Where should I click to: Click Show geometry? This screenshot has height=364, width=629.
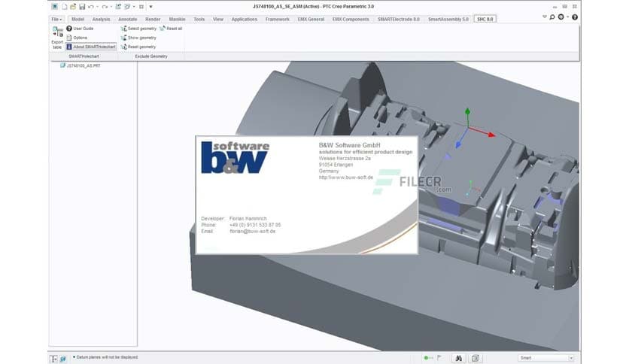tap(138, 38)
